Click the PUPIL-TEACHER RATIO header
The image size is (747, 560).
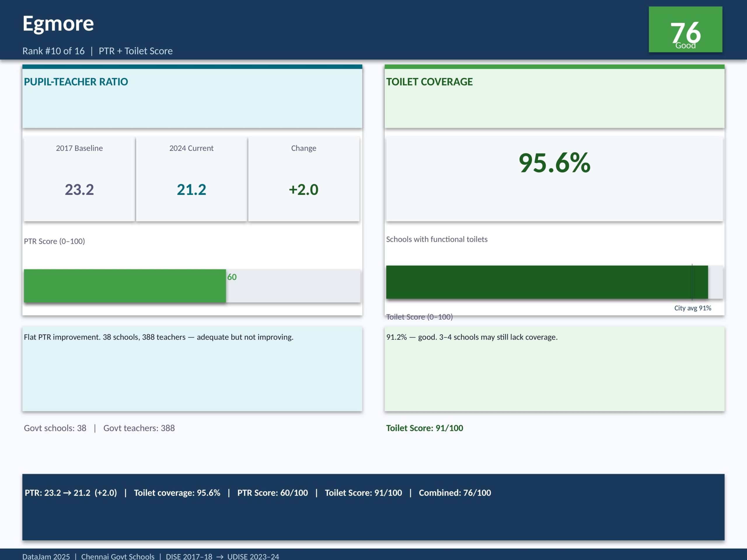[76, 82]
